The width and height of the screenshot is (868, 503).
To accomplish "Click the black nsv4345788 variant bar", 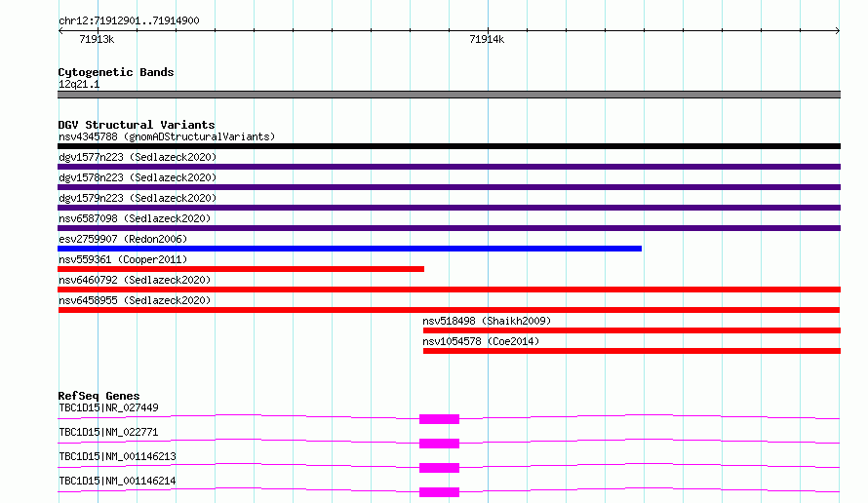I will 449,146.
